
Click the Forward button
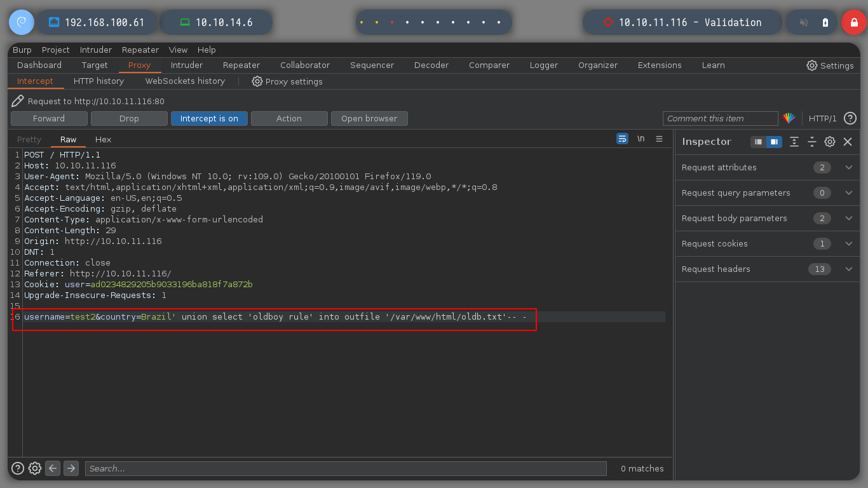coord(49,118)
